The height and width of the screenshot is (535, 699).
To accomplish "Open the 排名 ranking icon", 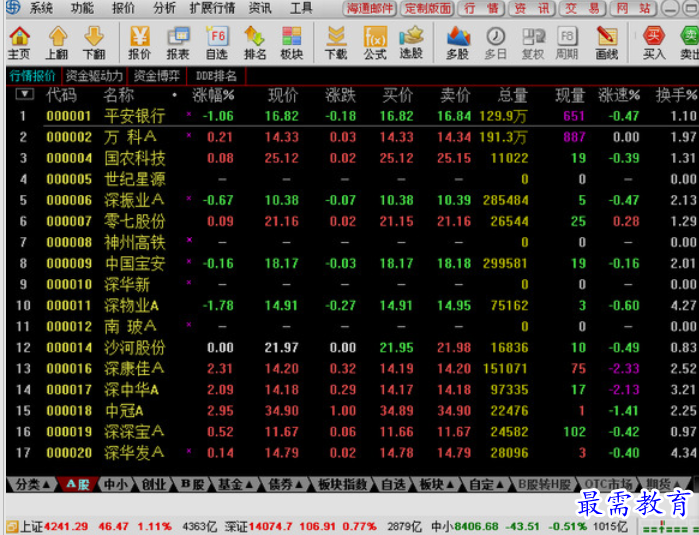I will tap(255, 43).
